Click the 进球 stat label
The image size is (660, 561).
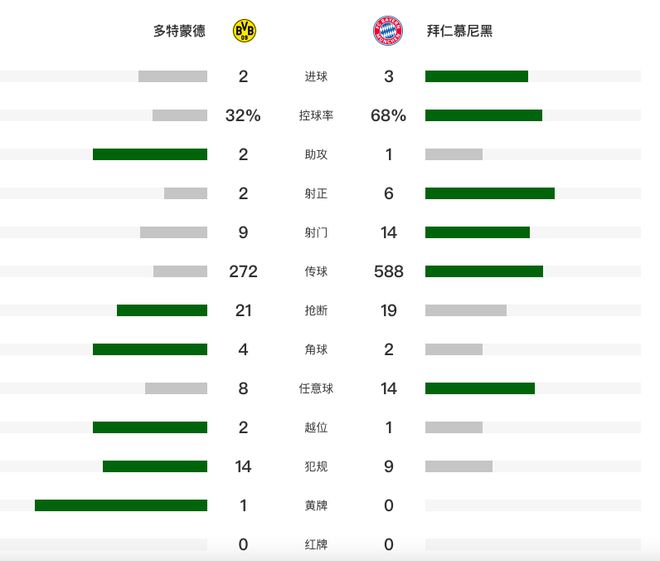[x=316, y=77]
